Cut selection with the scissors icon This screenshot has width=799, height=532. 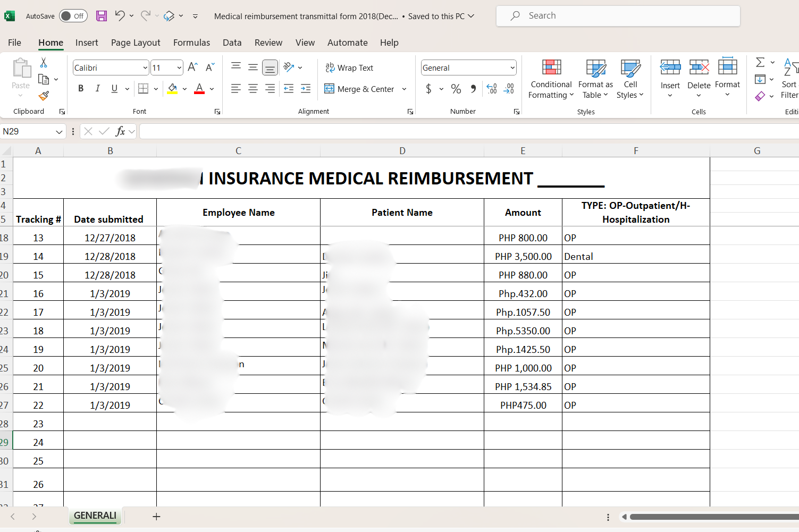(44, 63)
